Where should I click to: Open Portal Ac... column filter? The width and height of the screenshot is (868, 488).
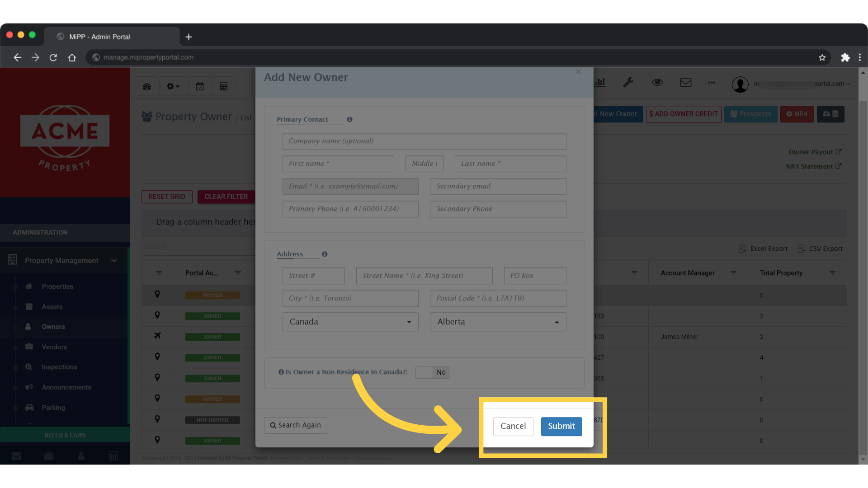click(238, 273)
